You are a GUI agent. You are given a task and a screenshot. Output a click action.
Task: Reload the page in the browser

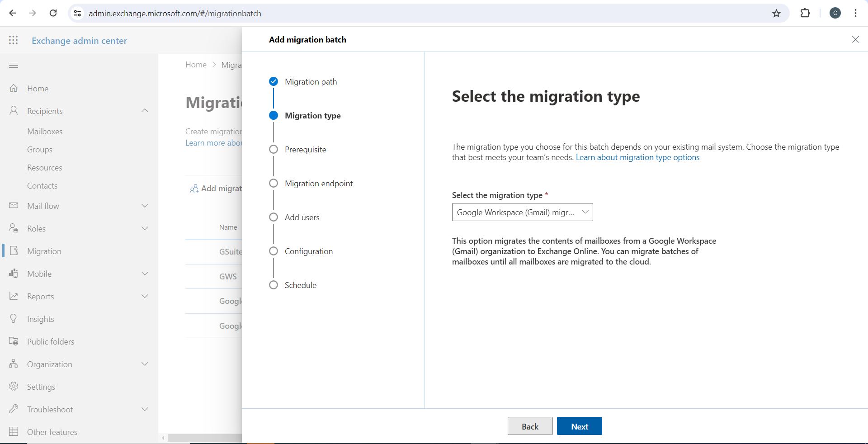(53, 14)
